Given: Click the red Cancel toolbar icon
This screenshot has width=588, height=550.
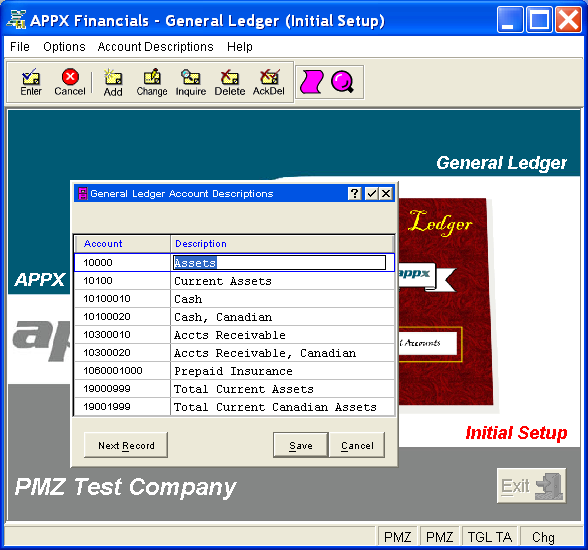Looking at the screenshot, I should (70, 82).
